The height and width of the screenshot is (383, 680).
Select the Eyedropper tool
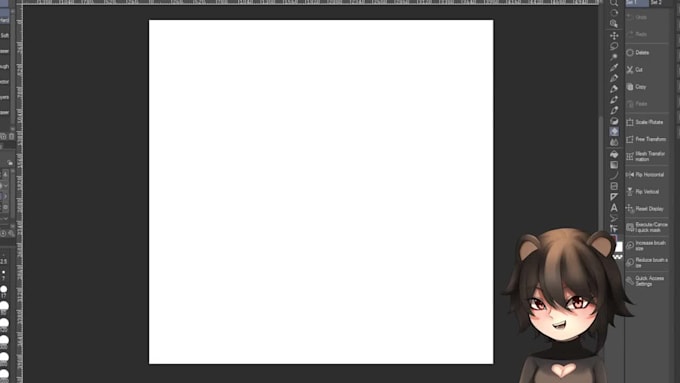pyautogui.click(x=614, y=67)
